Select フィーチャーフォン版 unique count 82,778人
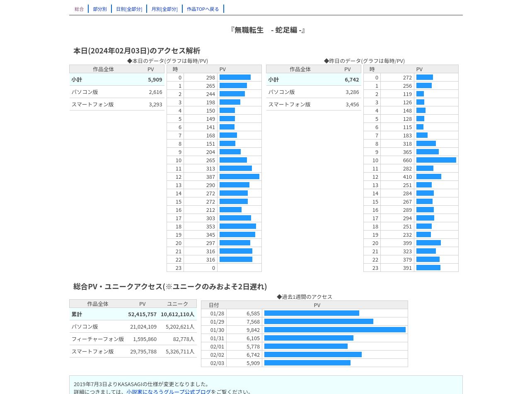 (x=184, y=339)
